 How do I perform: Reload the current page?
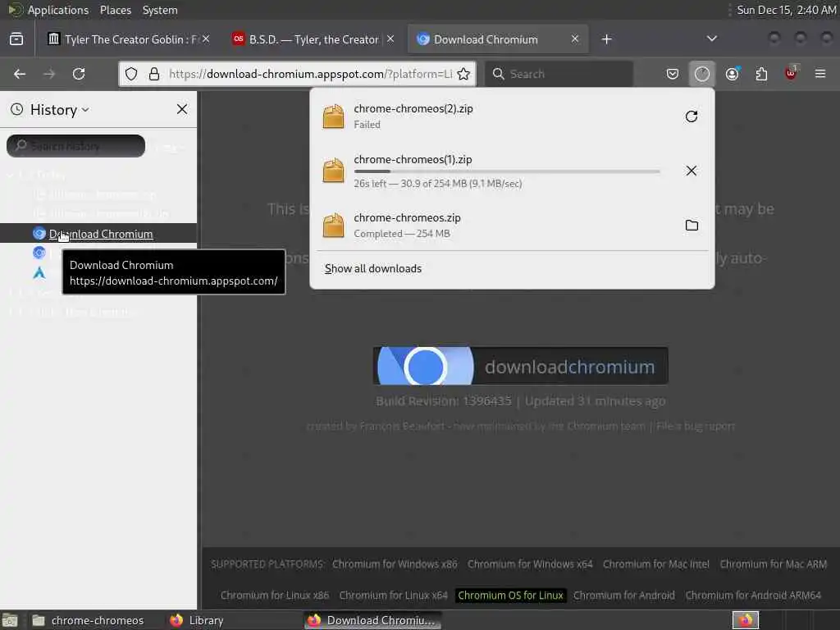click(79, 74)
